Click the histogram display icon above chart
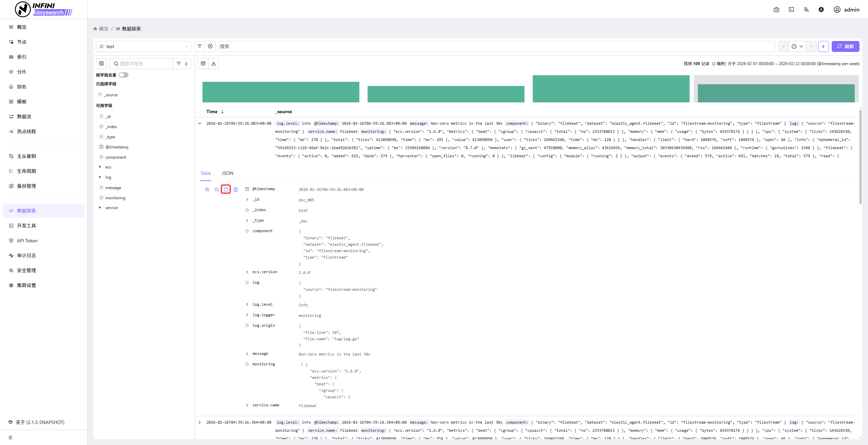Screen dimensions: 868x445 tap(203, 63)
